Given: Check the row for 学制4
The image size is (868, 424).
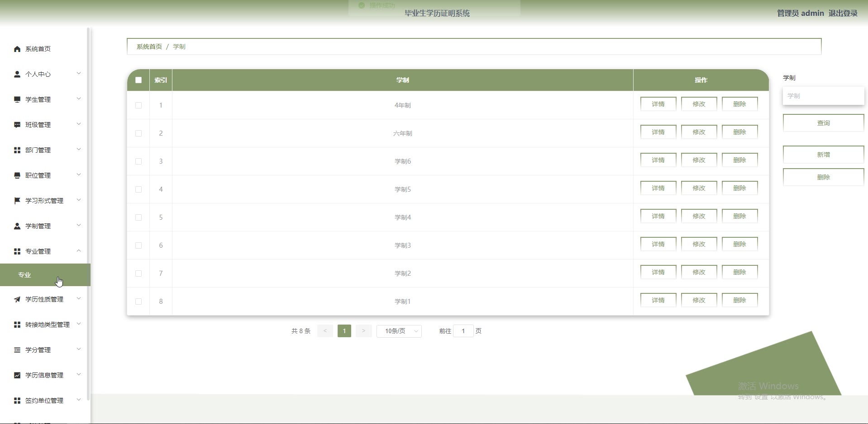Looking at the screenshot, I should 138,217.
